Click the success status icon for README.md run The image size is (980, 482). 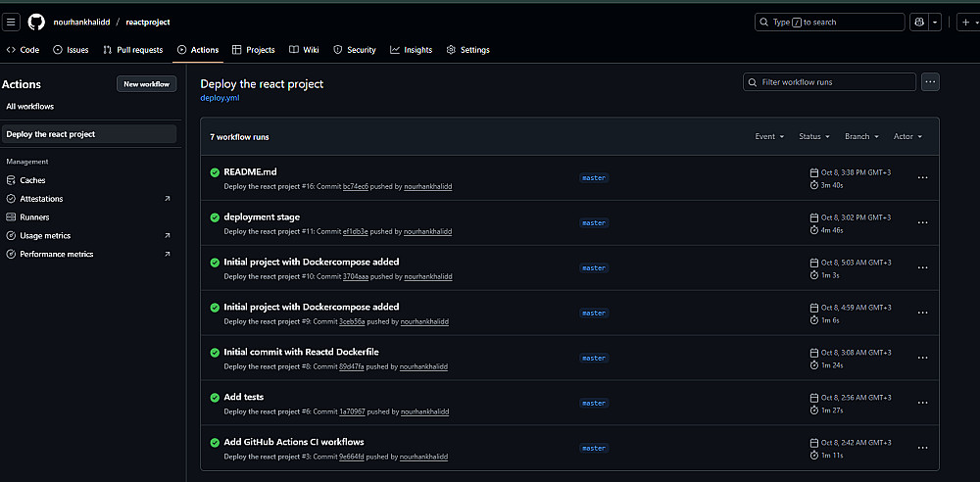pyautogui.click(x=215, y=172)
